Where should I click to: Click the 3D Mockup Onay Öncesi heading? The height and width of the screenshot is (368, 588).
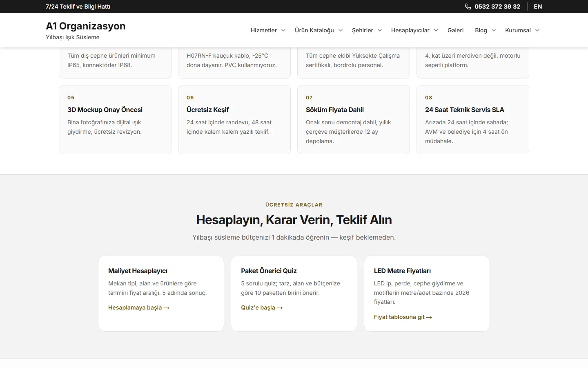[105, 110]
